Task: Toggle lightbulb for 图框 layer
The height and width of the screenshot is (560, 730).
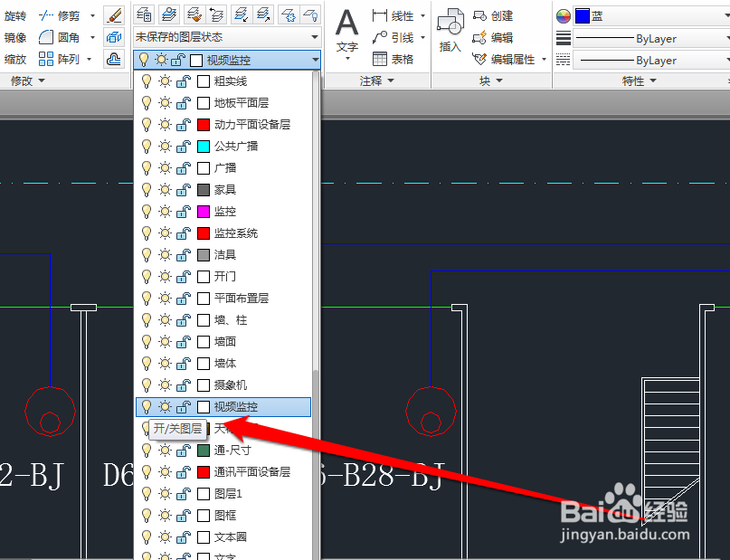Action: [x=147, y=516]
